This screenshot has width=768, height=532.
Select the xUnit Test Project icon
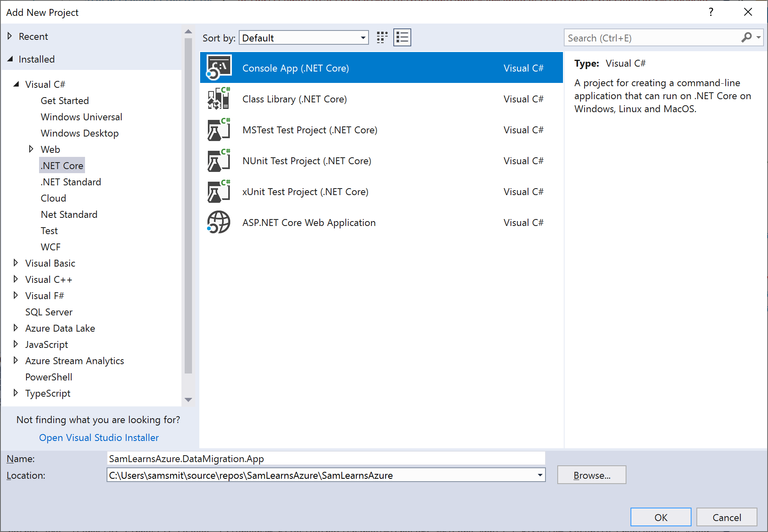click(219, 191)
